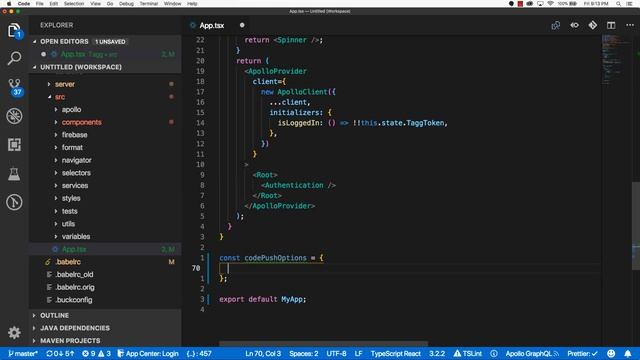
Task: Select App.tsx in the src file tree
Action: [105, 249]
